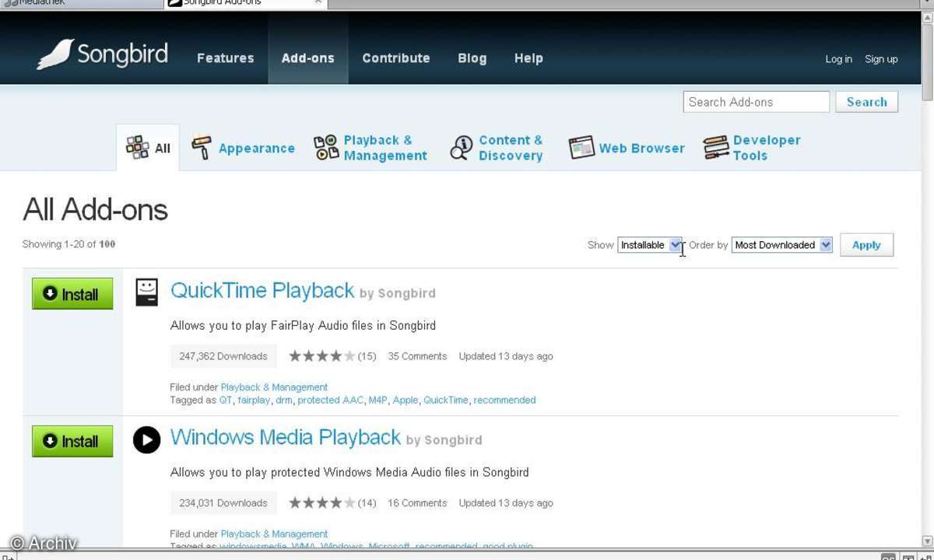Image resolution: width=934 pixels, height=560 pixels.
Task: Click the Sign up link
Action: (x=881, y=59)
